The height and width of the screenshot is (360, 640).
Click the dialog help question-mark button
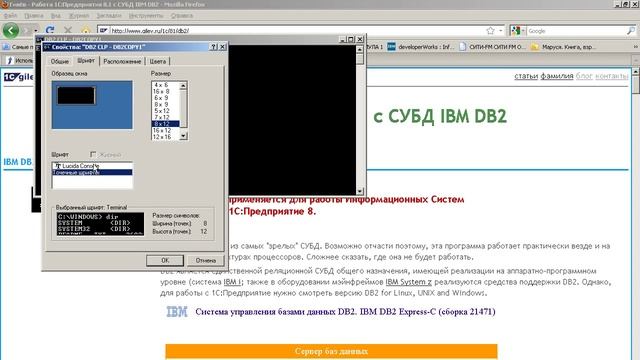tap(213, 47)
